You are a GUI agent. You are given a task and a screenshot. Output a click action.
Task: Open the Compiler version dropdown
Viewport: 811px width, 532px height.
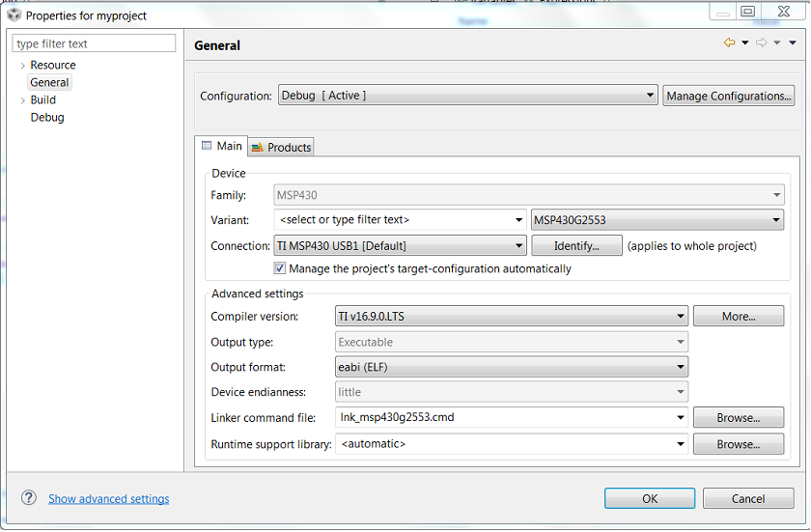pos(512,316)
